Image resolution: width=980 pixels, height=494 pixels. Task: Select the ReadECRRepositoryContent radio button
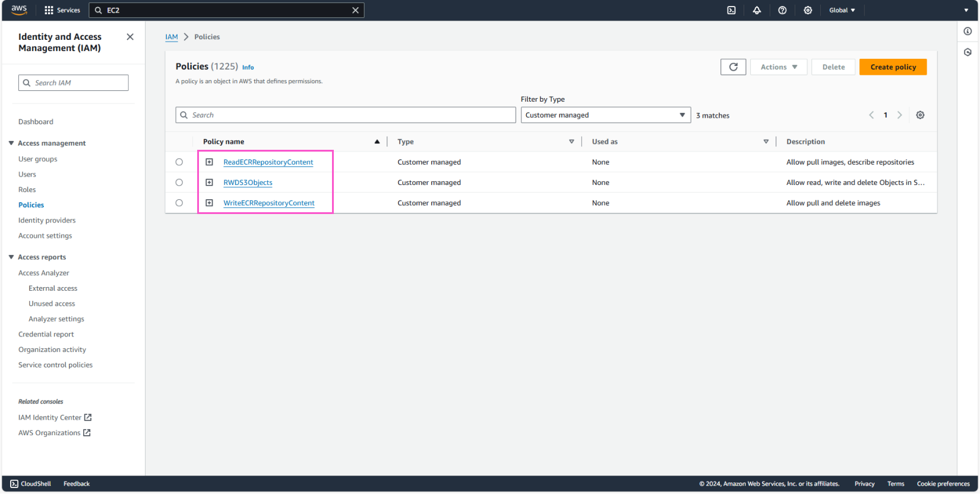[x=179, y=162]
